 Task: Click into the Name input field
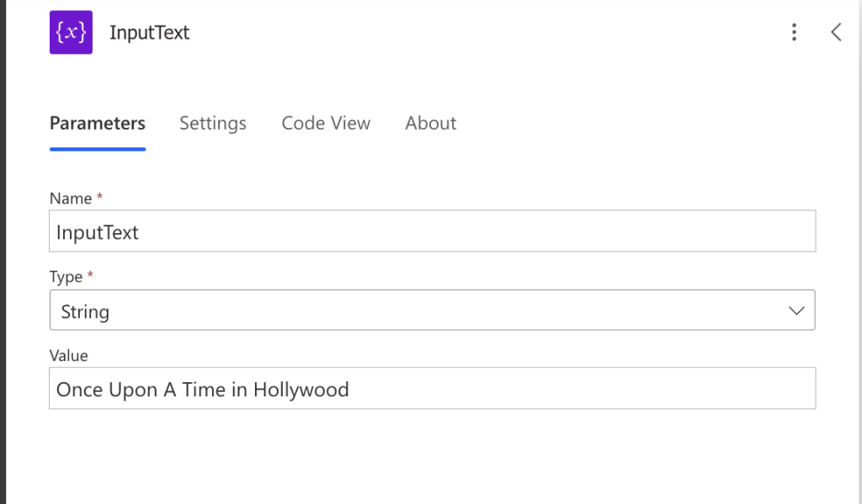point(432,231)
